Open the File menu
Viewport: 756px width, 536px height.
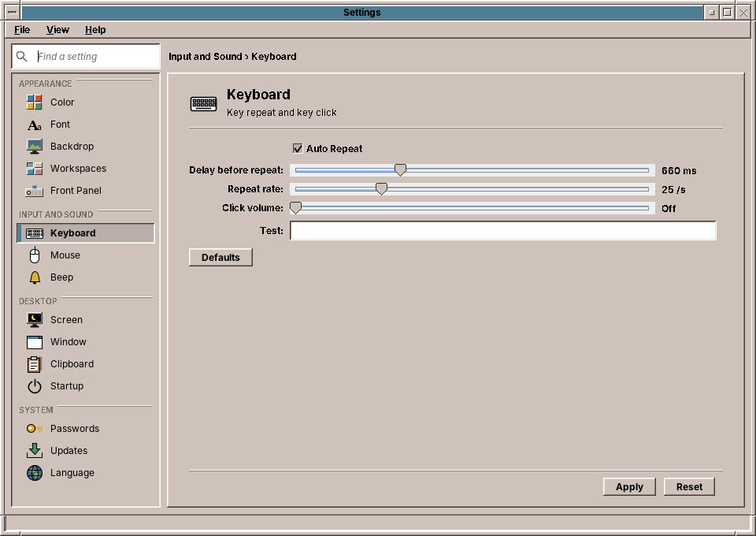tap(22, 30)
